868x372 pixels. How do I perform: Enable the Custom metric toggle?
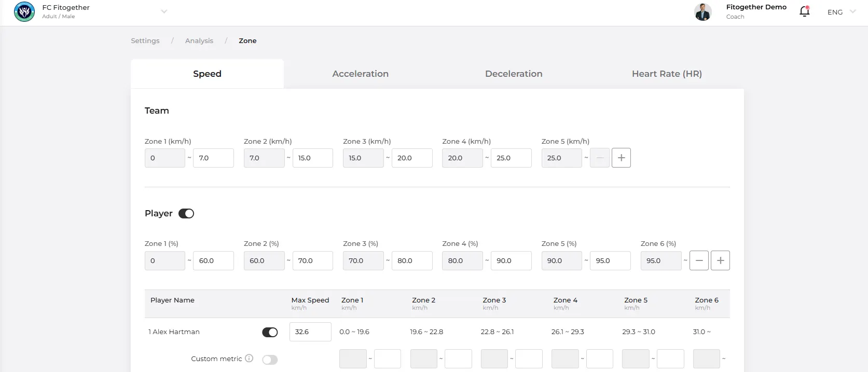pos(270,360)
